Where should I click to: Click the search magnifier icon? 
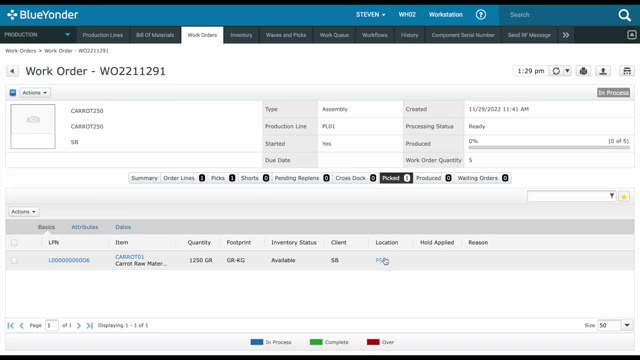coord(624,15)
